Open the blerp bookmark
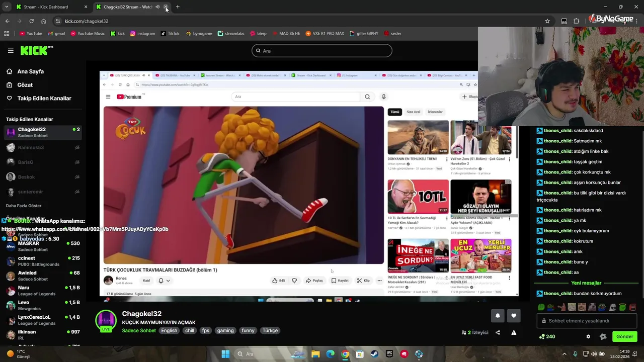Image resolution: width=644 pixels, height=362 pixels. point(258,34)
